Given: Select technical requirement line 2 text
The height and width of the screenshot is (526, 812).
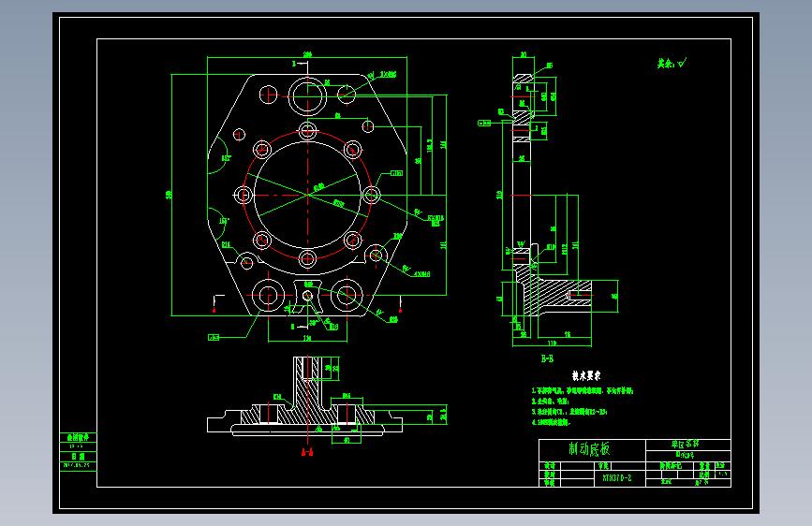Looking at the screenshot, I should pos(550,402).
